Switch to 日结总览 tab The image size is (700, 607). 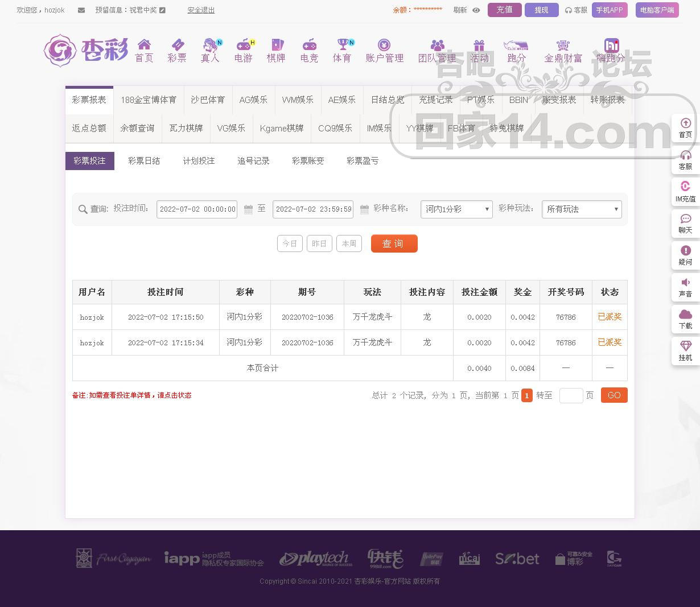388,100
